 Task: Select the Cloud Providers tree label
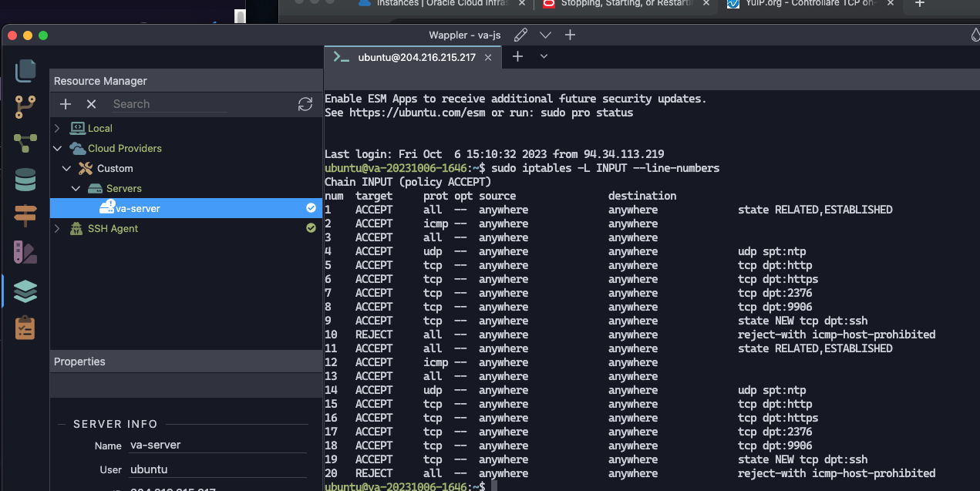(x=125, y=148)
